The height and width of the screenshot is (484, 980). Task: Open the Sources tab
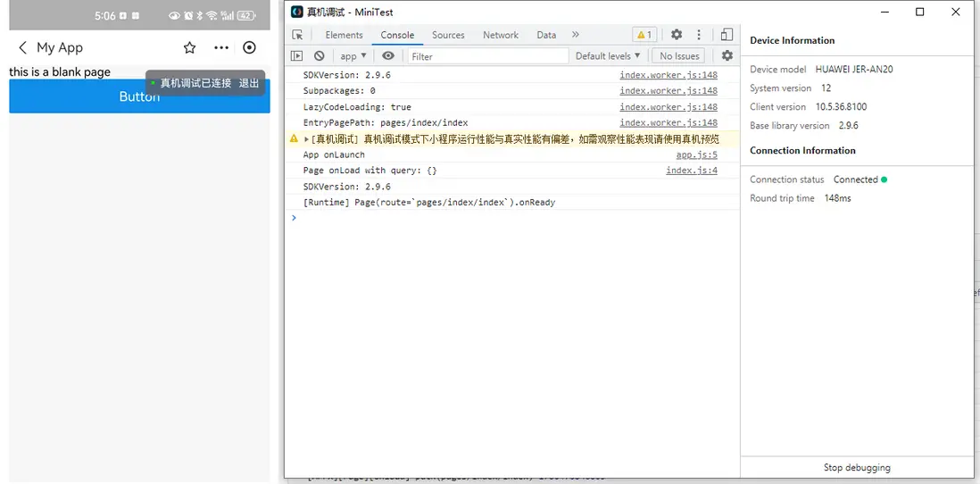448,35
